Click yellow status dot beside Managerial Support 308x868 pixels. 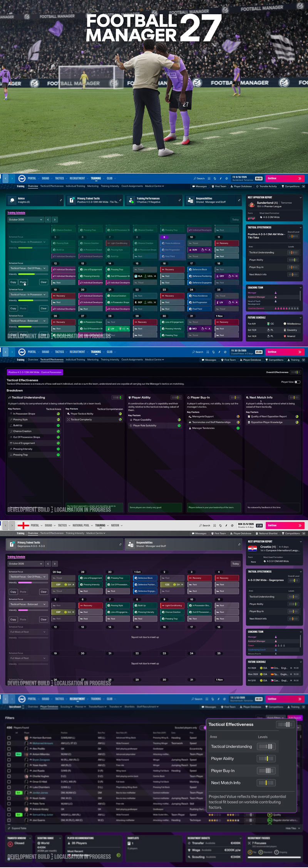coord(238,416)
